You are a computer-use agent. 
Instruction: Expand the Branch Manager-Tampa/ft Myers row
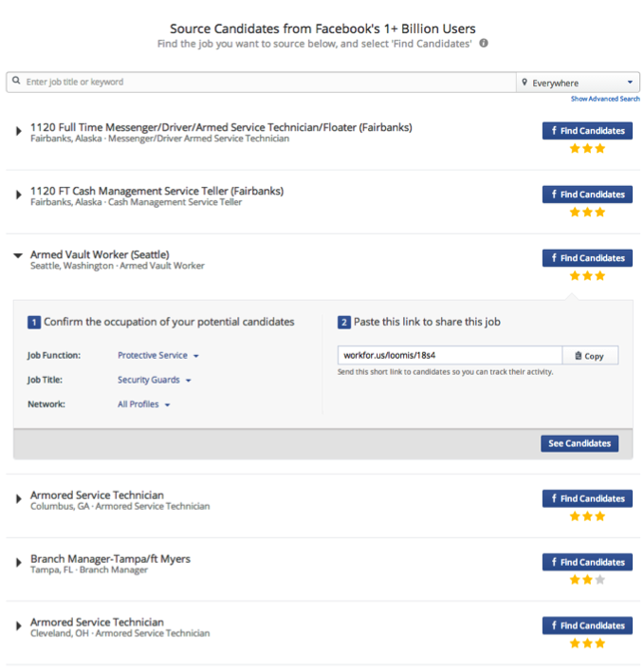point(18,563)
